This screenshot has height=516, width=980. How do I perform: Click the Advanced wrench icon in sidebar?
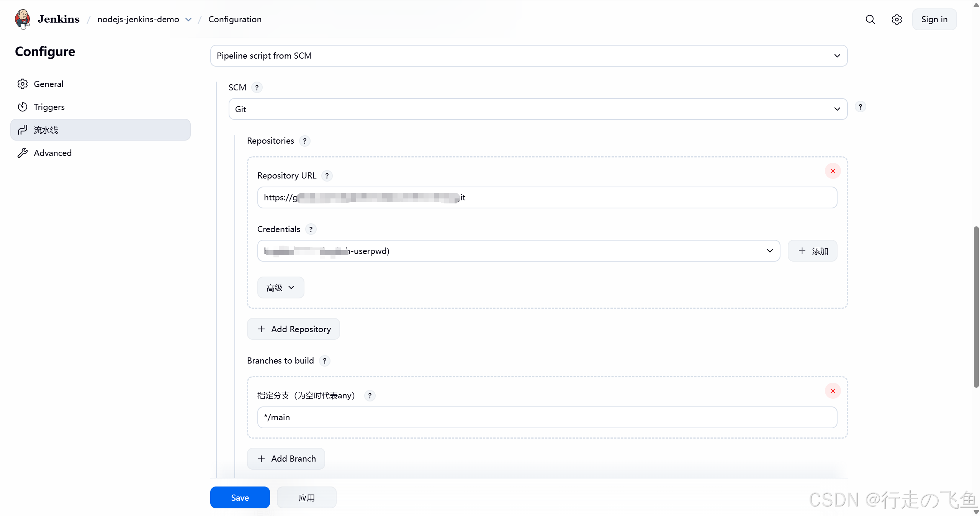(23, 153)
